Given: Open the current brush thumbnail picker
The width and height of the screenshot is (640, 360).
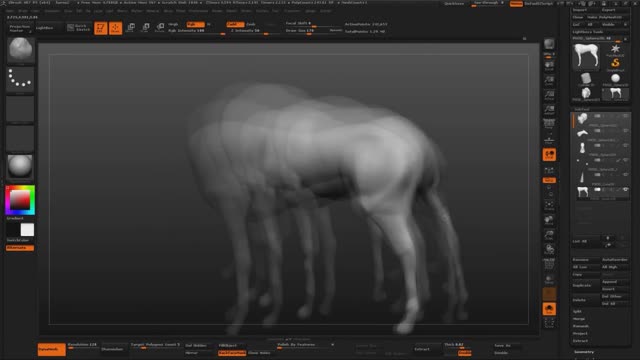Looking at the screenshot, I should pos(20,50).
